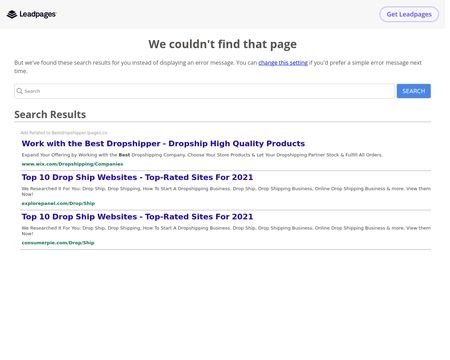This screenshot has height=360, width=450.
Task: Click the Search Results heading
Action: point(50,114)
